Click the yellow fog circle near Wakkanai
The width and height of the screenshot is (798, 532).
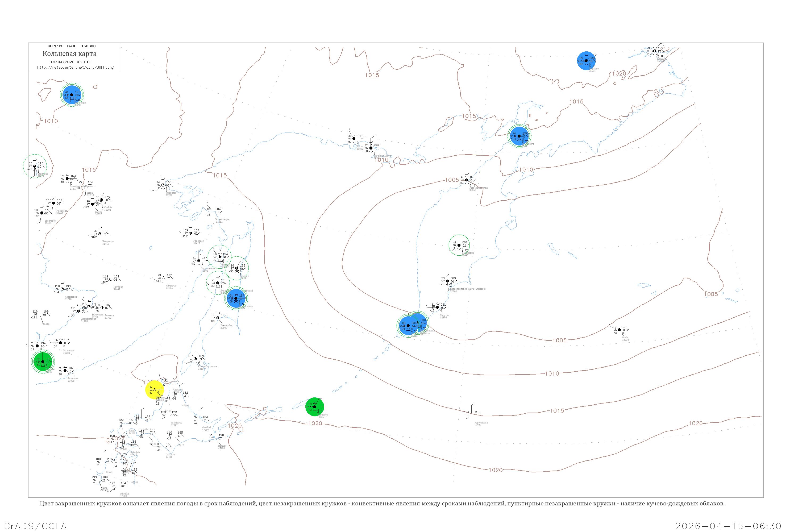coord(154,390)
